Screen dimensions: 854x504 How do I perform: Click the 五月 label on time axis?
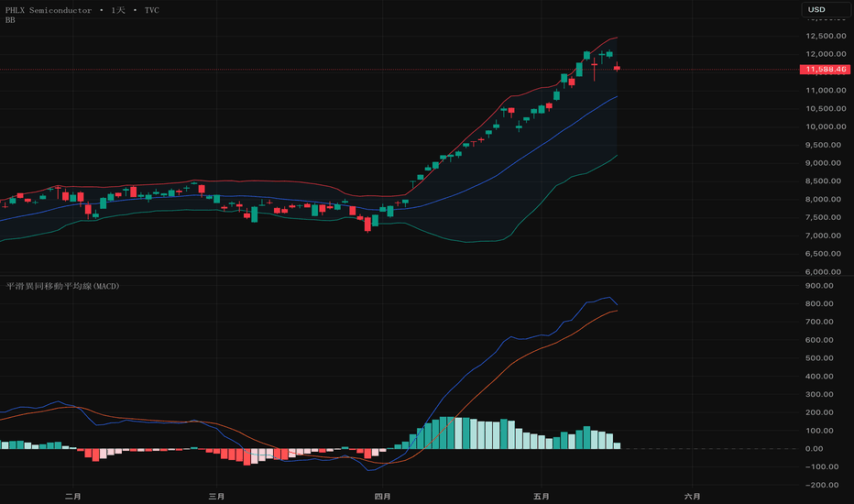(542, 497)
